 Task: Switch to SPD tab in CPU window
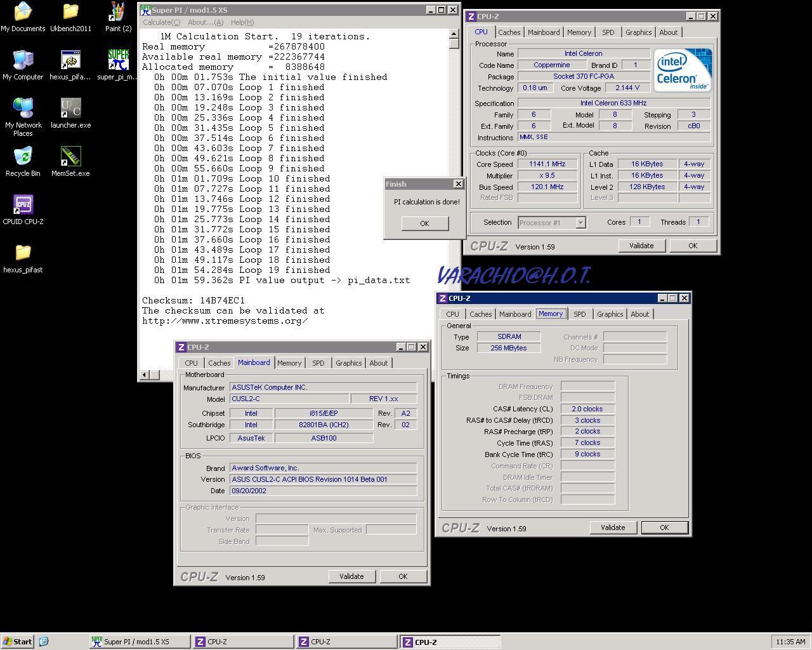[608, 32]
